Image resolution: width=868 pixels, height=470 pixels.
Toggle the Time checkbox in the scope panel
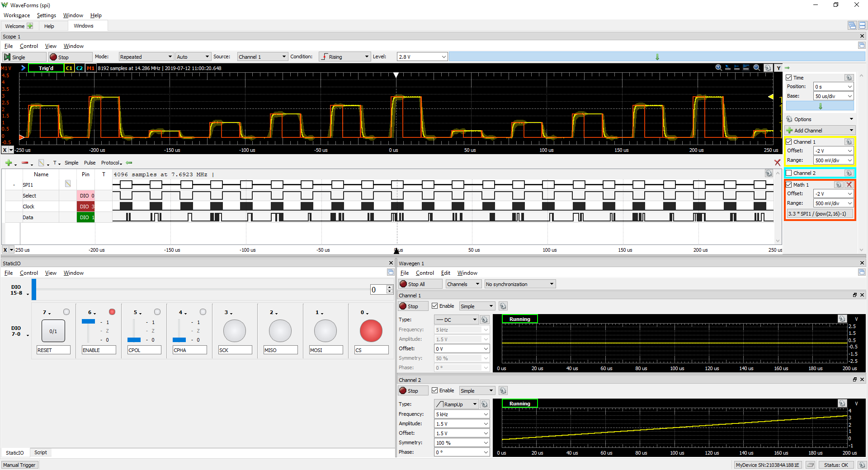[x=789, y=78]
